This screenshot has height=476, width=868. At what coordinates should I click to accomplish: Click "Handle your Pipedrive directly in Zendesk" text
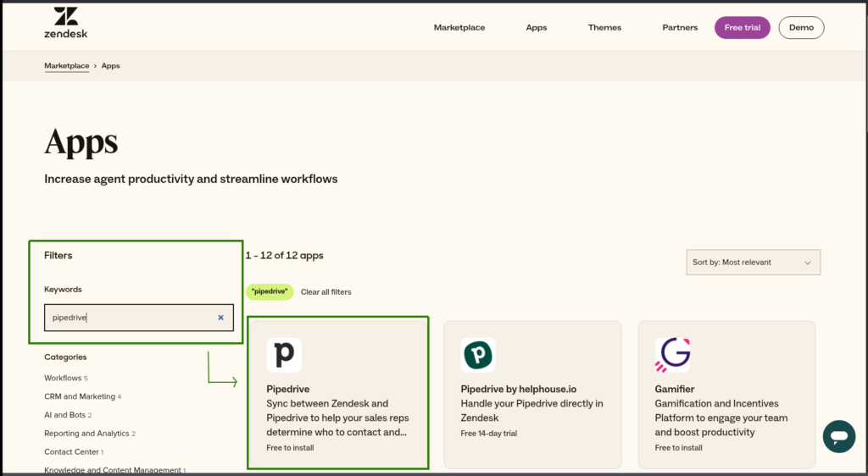tap(532, 411)
